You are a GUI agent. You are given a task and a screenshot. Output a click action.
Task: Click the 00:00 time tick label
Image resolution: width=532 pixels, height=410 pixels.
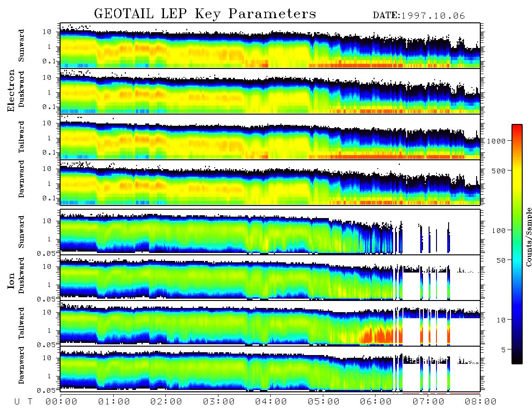click(61, 402)
